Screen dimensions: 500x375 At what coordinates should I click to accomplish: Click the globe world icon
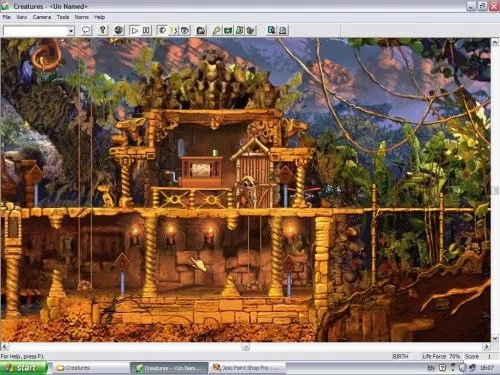point(119,30)
